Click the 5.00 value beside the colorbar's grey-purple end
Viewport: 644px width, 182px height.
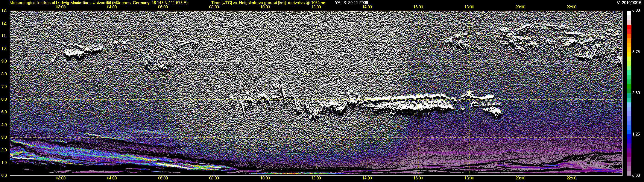coord(636,176)
